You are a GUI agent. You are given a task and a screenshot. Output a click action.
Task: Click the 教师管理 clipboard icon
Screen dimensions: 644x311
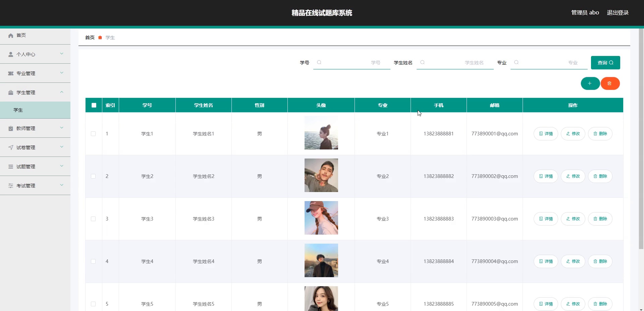click(11, 128)
